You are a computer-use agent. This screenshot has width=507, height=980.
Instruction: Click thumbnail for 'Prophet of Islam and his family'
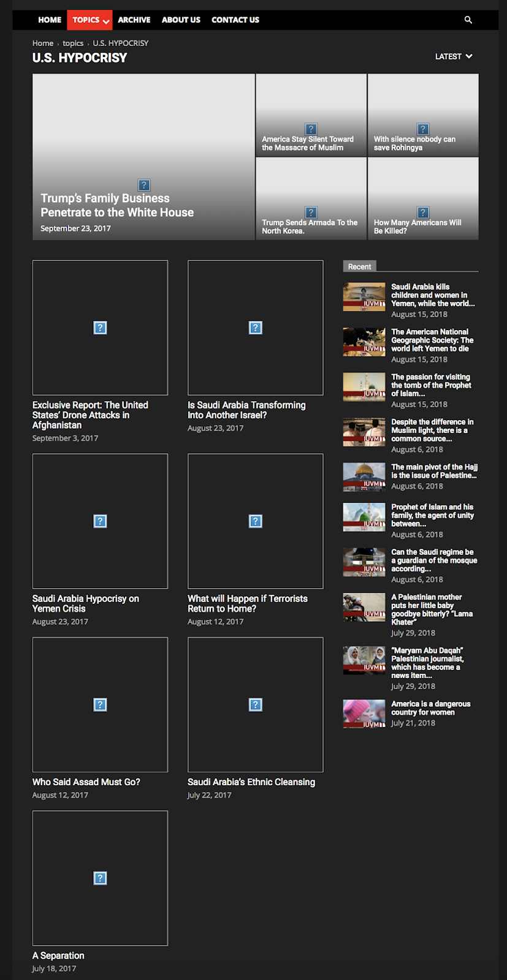pyautogui.click(x=364, y=517)
